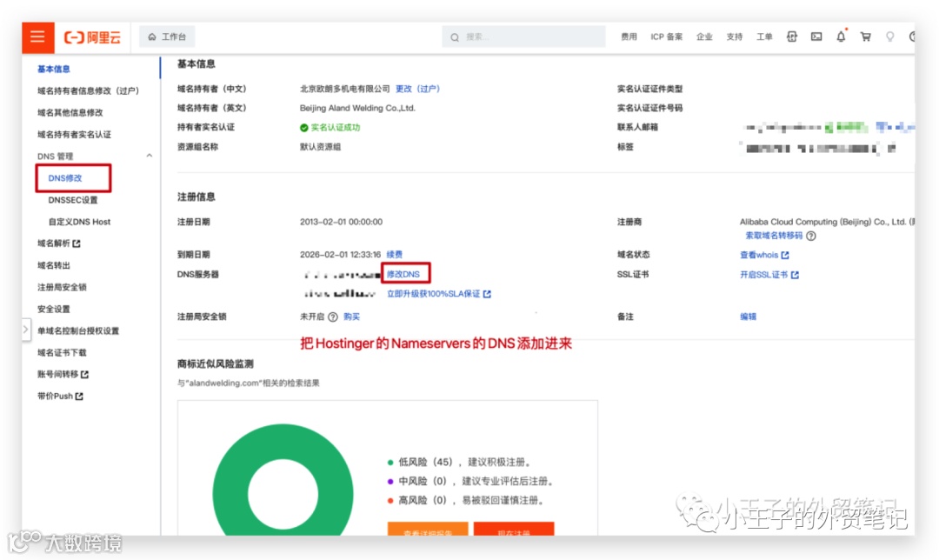Screen dimensions: 939x560
Task: Select 自定义DNS Host in sidebar
Action: [80, 222]
